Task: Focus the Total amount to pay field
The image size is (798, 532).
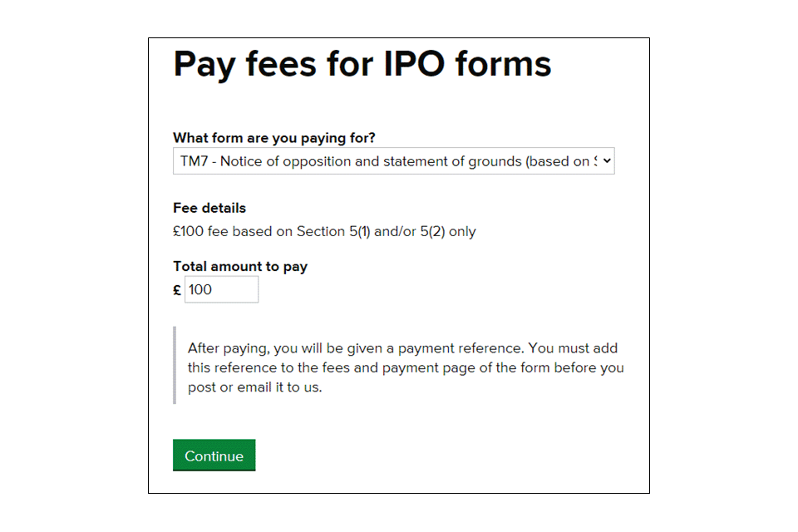Action: [221, 290]
